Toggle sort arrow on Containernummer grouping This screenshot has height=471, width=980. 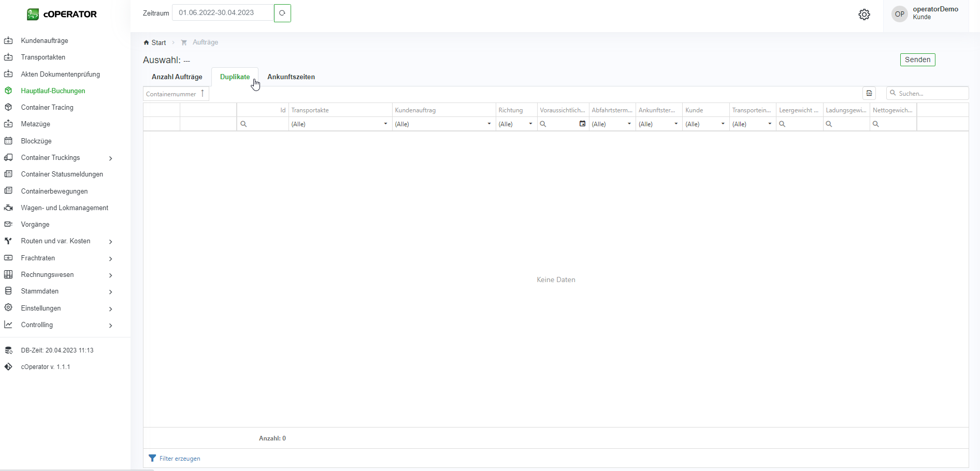(x=203, y=93)
